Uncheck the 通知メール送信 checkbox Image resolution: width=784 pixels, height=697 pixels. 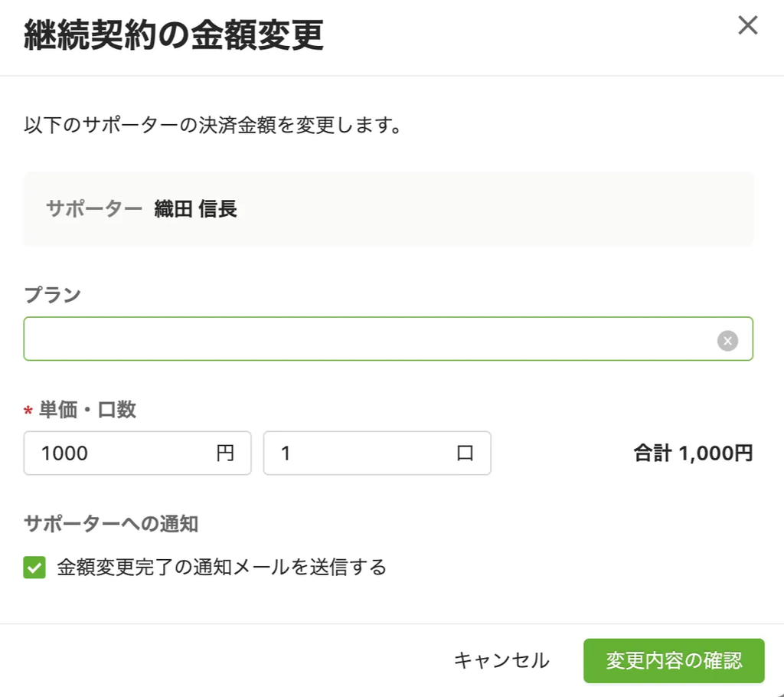pos(34,568)
